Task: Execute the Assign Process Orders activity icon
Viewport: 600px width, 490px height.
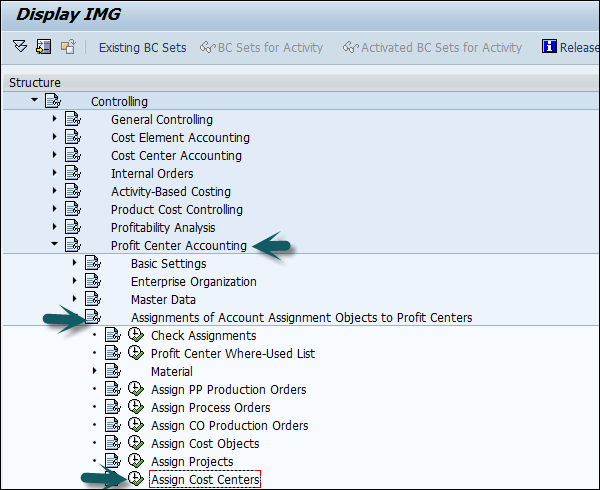Action: (x=137, y=408)
